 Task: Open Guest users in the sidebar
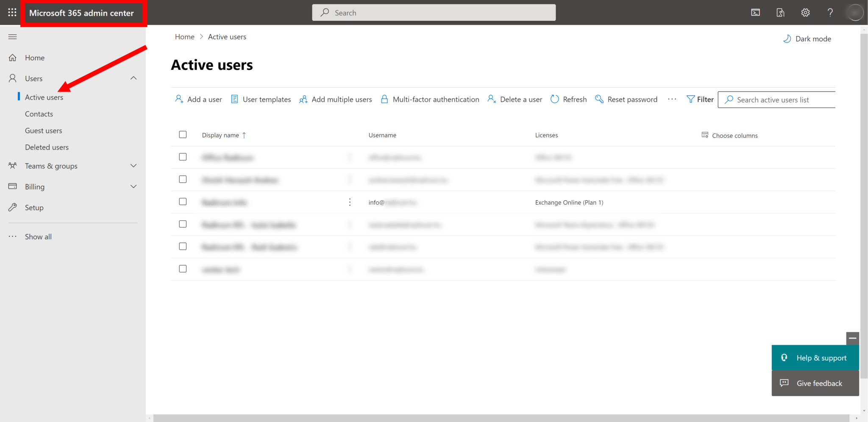point(44,130)
